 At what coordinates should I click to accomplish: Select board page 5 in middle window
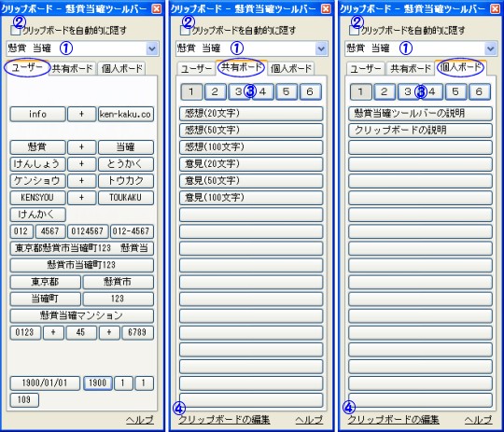[x=287, y=92]
